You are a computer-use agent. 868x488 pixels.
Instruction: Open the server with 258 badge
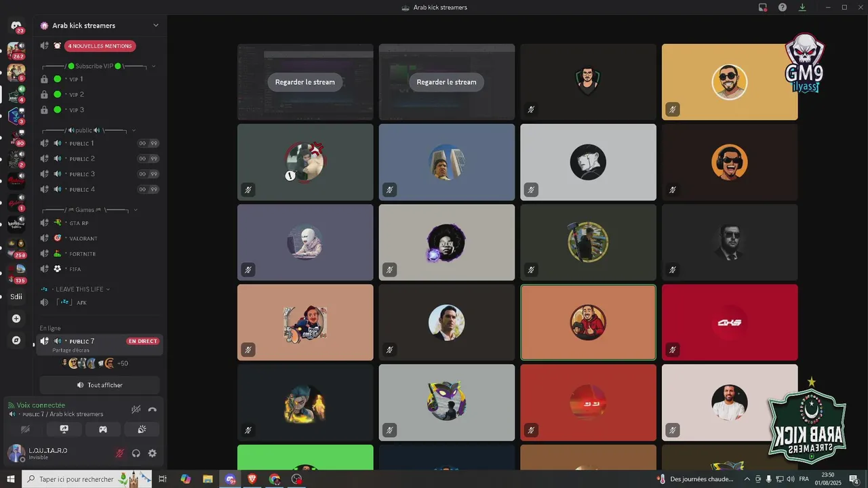coord(16,249)
